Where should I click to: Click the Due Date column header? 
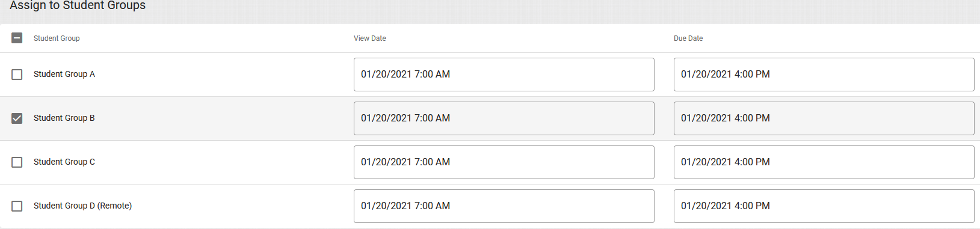click(688, 38)
